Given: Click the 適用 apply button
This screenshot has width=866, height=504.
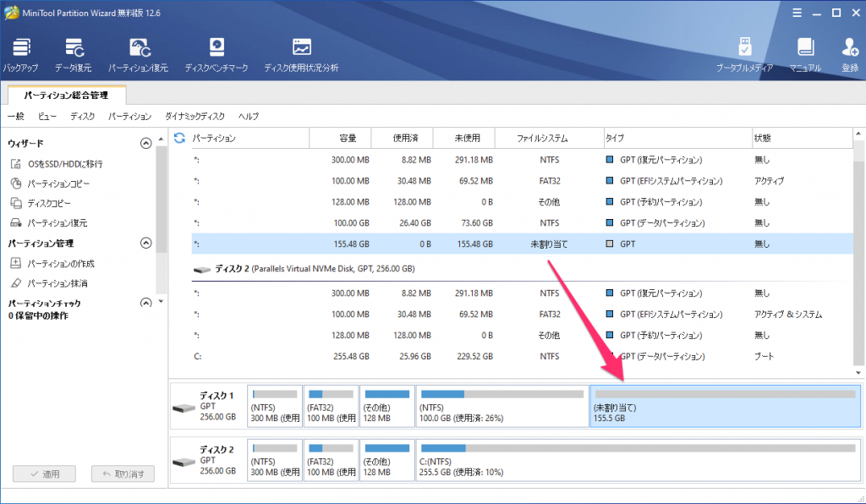Looking at the screenshot, I should [x=44, y=474].
